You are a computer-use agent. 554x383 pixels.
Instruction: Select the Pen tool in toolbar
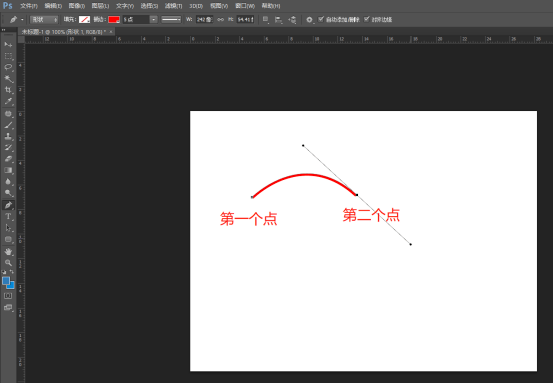point(8,205)
